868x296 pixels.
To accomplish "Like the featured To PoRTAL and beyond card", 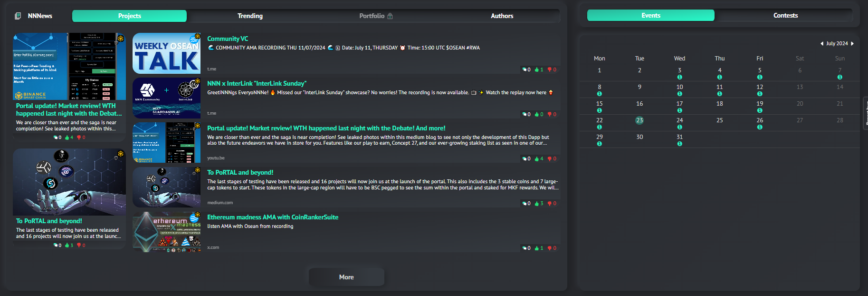I will pyautogui.click(x=67, y=246).
